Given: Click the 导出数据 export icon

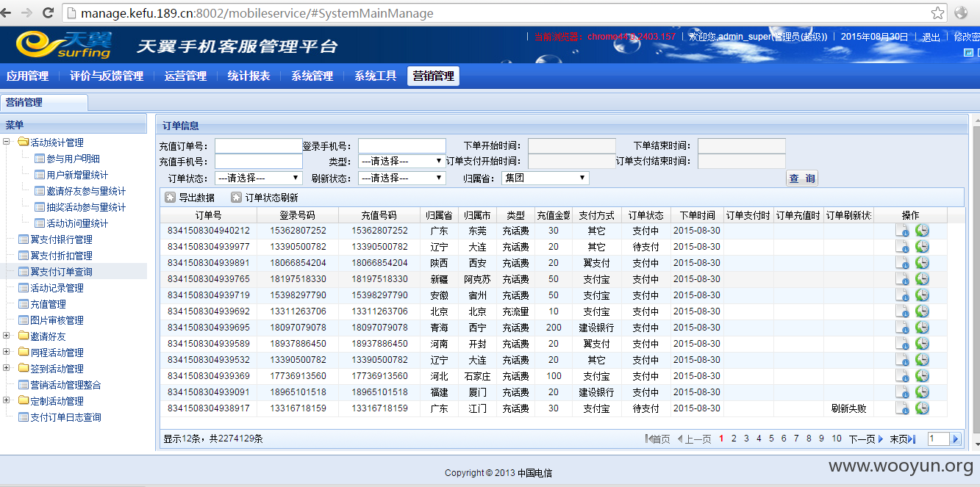Looking at the screenshot, I should (170, 198).
